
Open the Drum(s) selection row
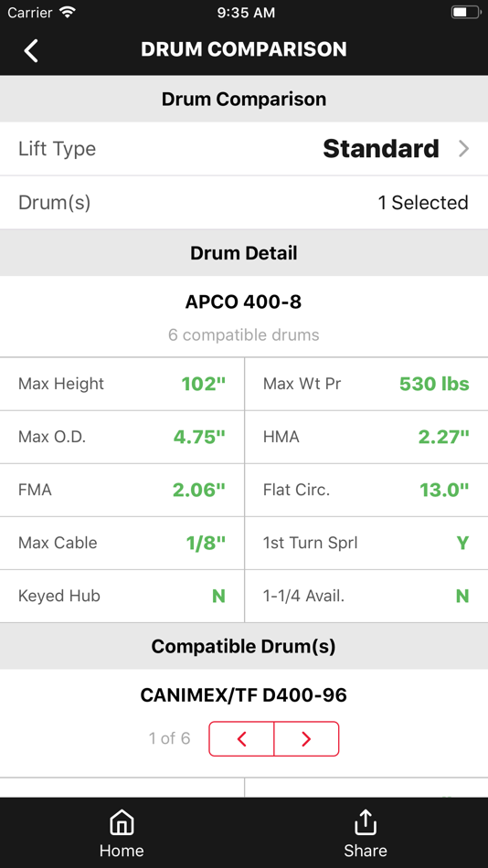(x=244, y=203)
